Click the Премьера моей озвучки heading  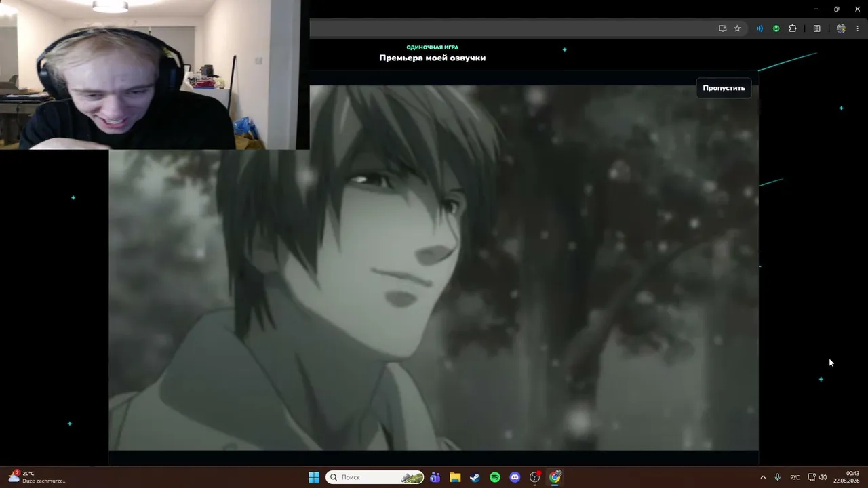[432, 58]
